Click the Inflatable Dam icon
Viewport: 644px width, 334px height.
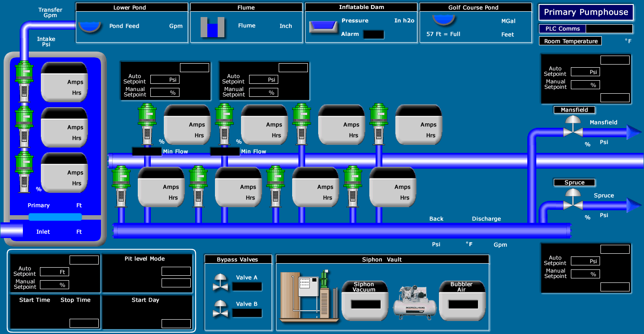(323, 27)
